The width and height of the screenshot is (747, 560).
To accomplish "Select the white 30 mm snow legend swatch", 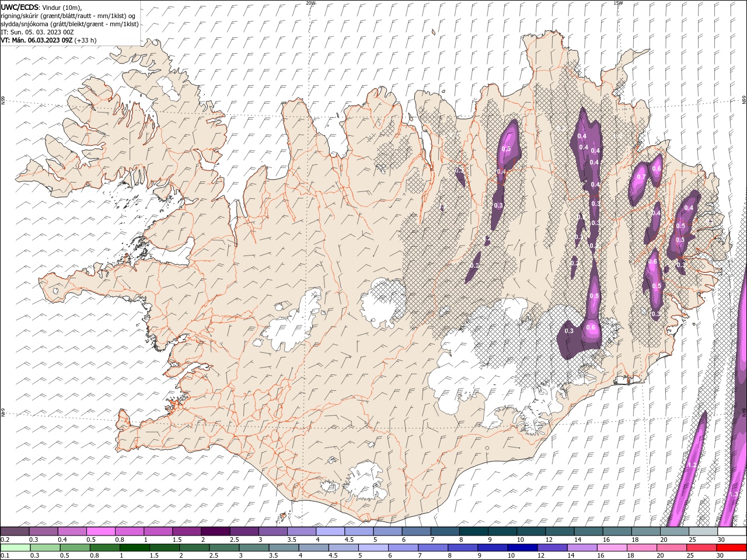I will [x=731, y=531].
